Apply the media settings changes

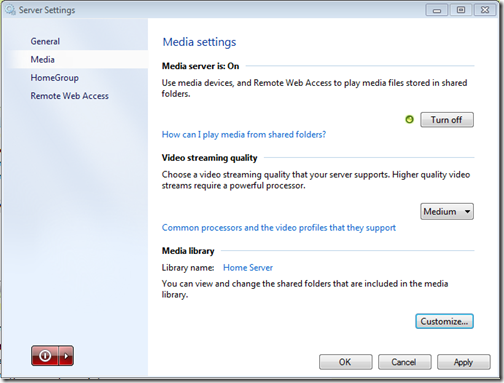[464, 362]
